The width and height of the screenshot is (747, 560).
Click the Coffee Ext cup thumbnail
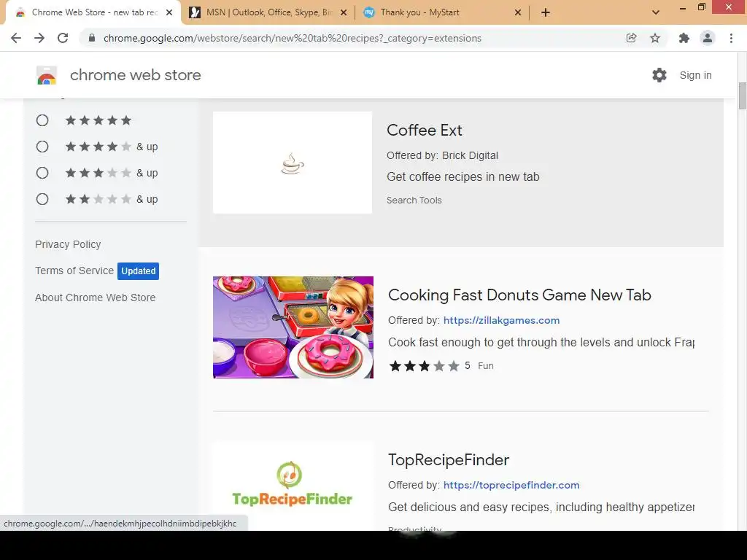(293, 163)
